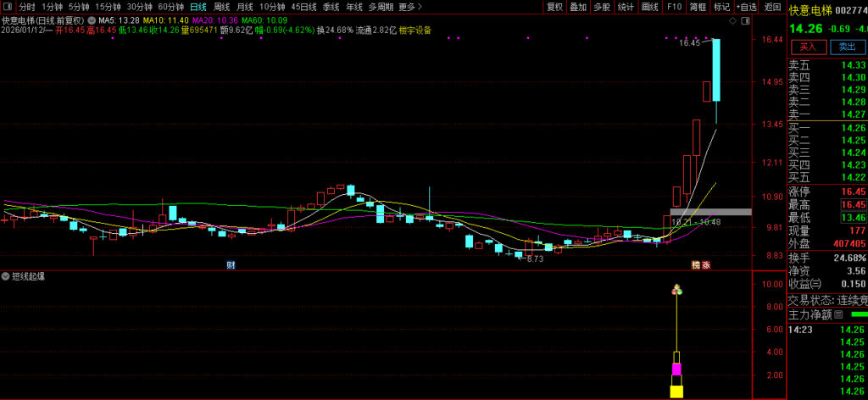
Task: Expand the 短线起爆 indicator settings
Action: point(6,276)
